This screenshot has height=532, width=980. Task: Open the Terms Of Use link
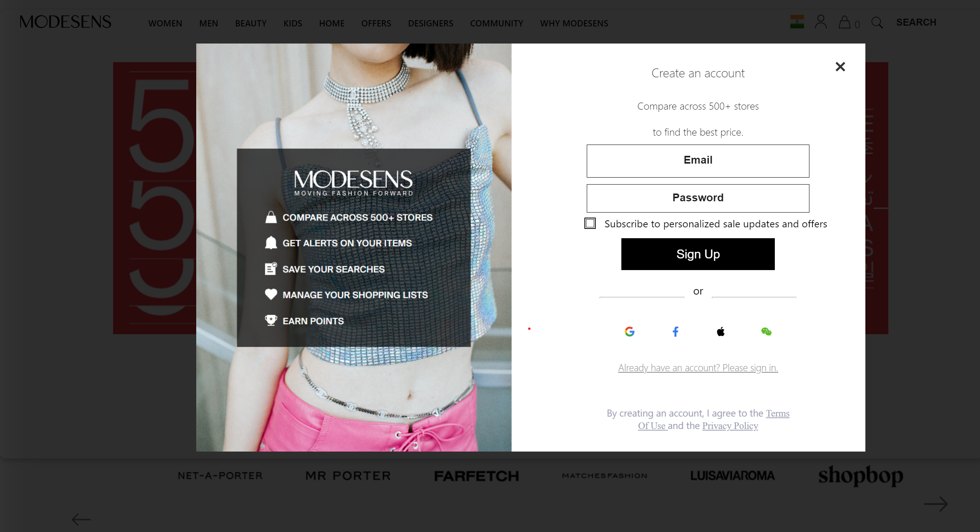click(714, 420)
